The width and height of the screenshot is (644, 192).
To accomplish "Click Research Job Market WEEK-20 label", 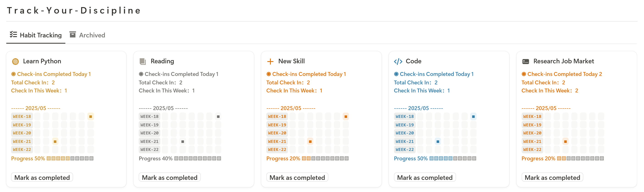I will [532, 133].
